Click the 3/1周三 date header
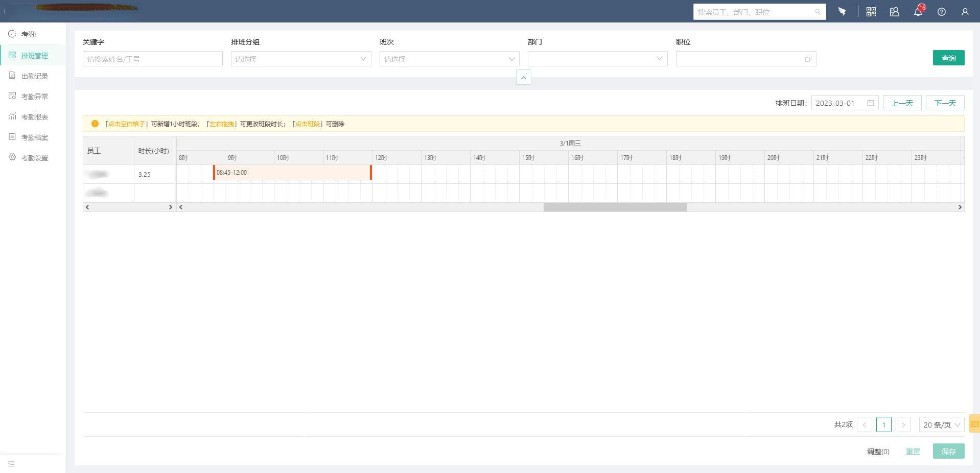 point(570,143)
